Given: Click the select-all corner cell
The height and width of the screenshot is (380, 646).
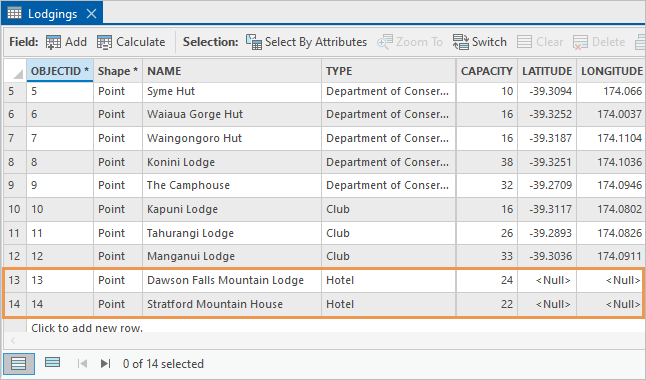Looking at the screenshot, I should [x=15, y=71].
